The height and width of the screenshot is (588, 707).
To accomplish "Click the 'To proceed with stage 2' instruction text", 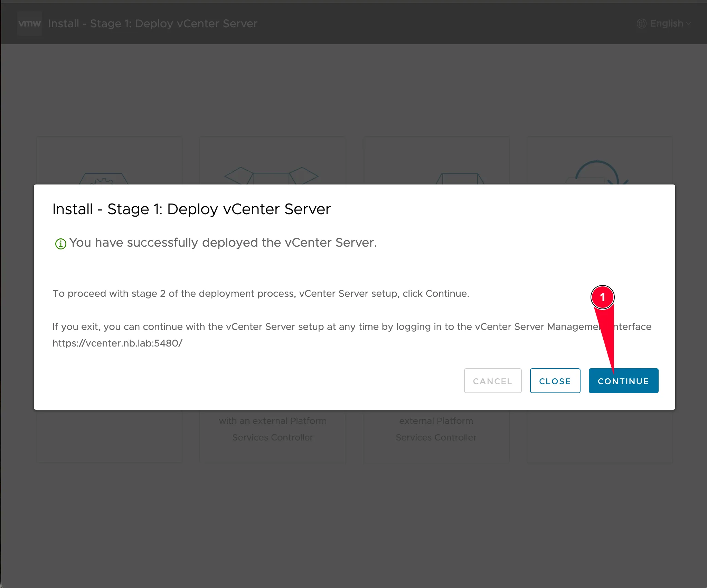I will 261,293.
